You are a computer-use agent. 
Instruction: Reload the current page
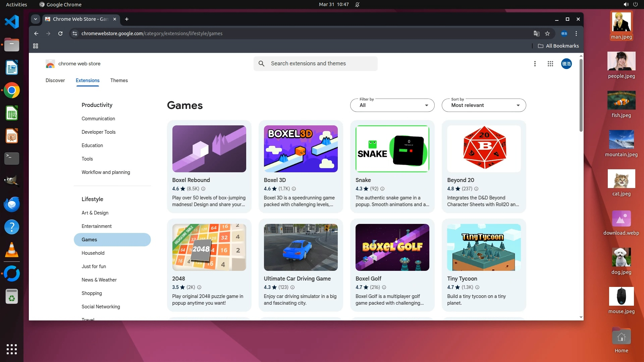tap(60, 34)
